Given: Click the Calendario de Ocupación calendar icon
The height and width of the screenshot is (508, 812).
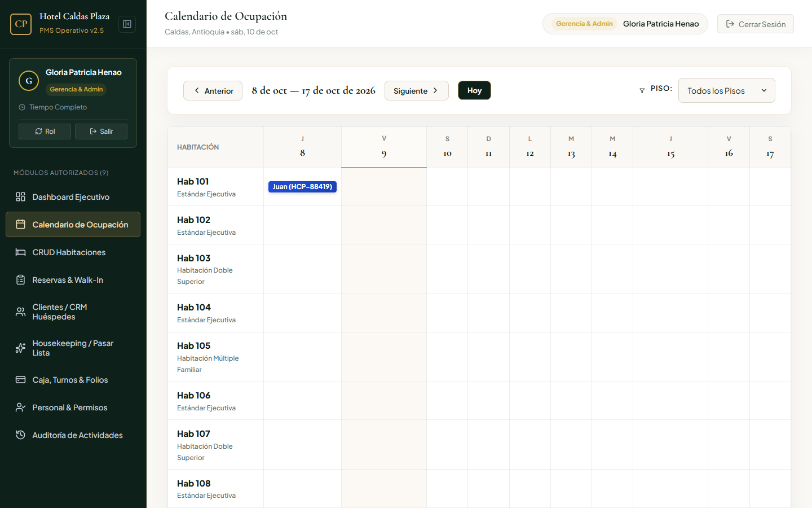Looking at the screenshot, I should tap(21, 225).
